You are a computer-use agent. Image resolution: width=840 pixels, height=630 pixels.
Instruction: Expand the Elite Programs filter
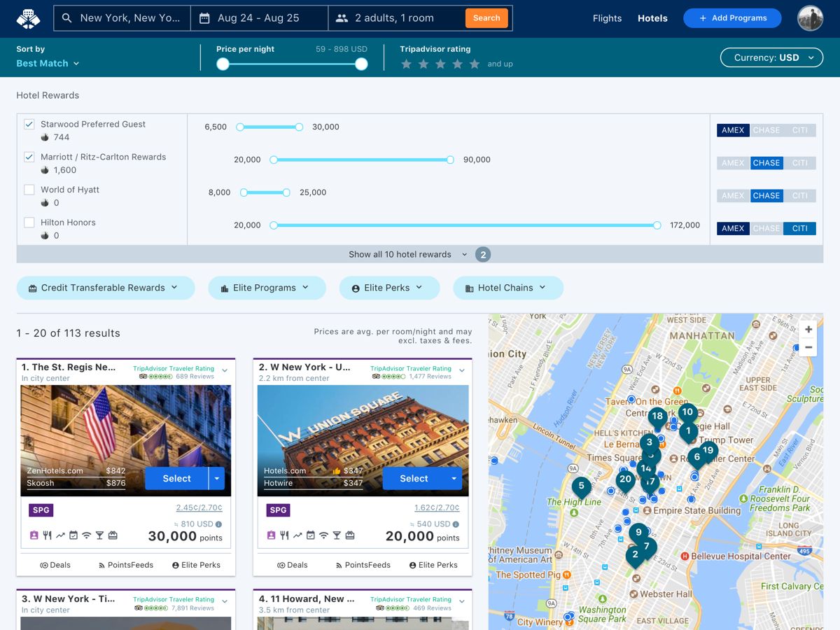[x=267, y=288]
